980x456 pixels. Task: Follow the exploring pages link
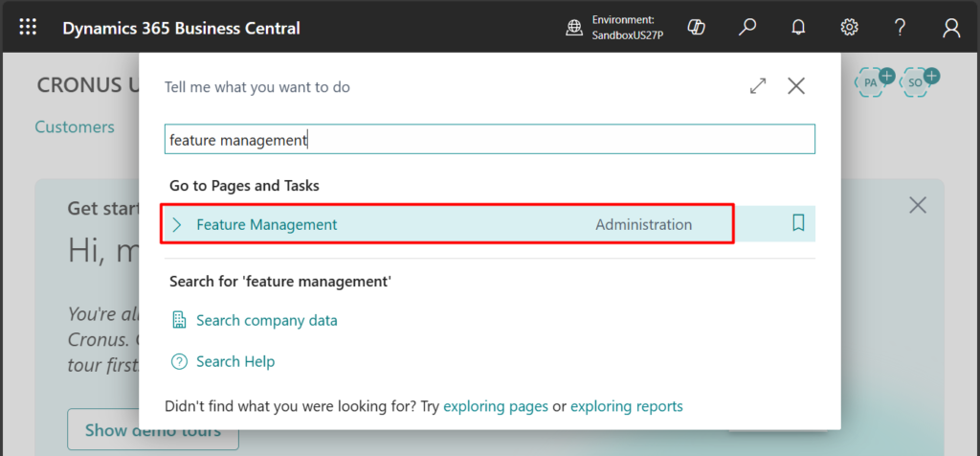click(496, 406)
